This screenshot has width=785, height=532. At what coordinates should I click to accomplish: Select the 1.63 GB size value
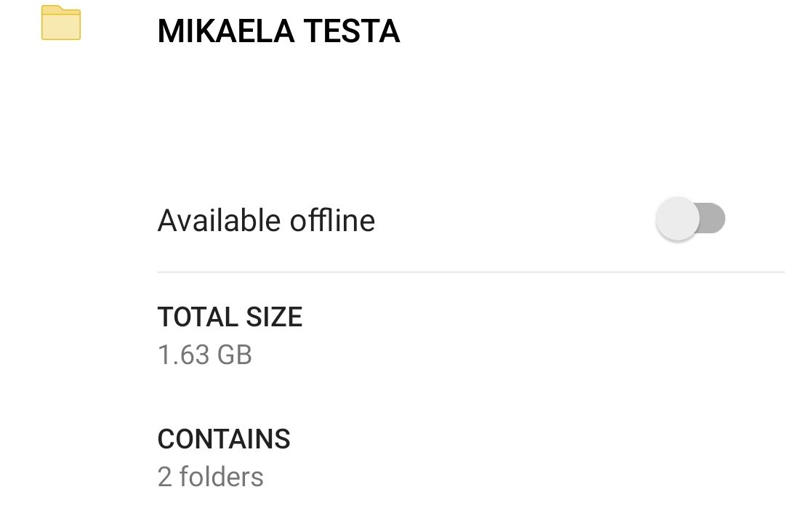pyautogui.click(x=204, y=355)
